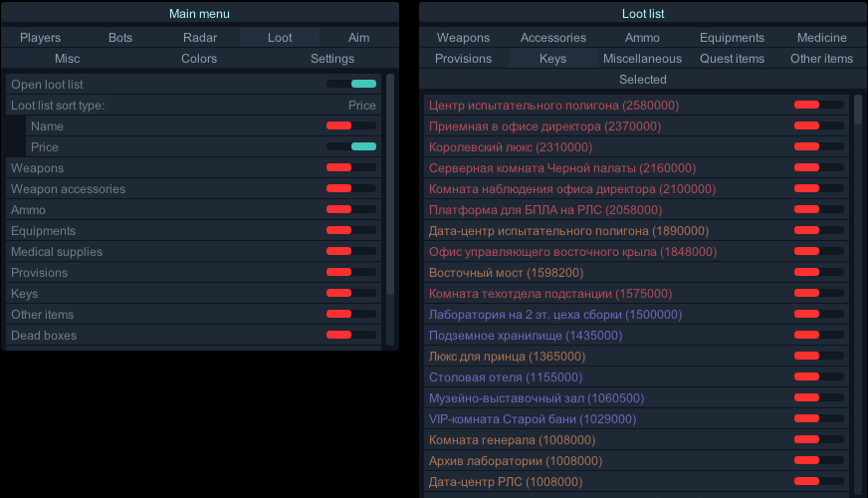868x498 pixels.
Task: Enable Dead boxes toggle
Action: point(351,336)
